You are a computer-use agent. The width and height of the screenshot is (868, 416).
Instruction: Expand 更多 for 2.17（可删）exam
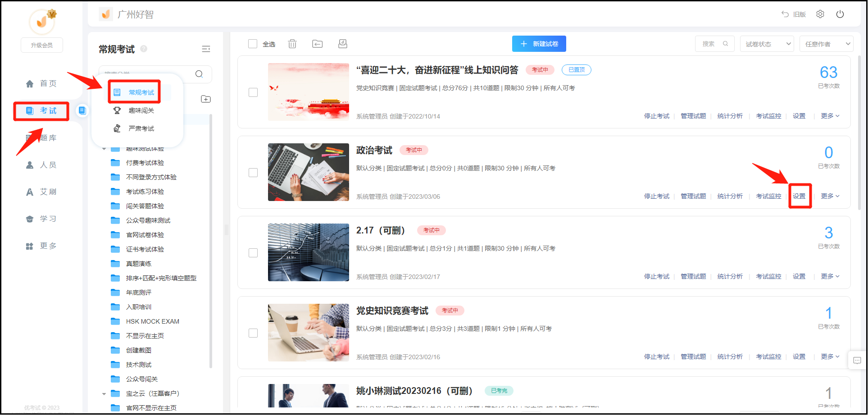click(830, 276)
